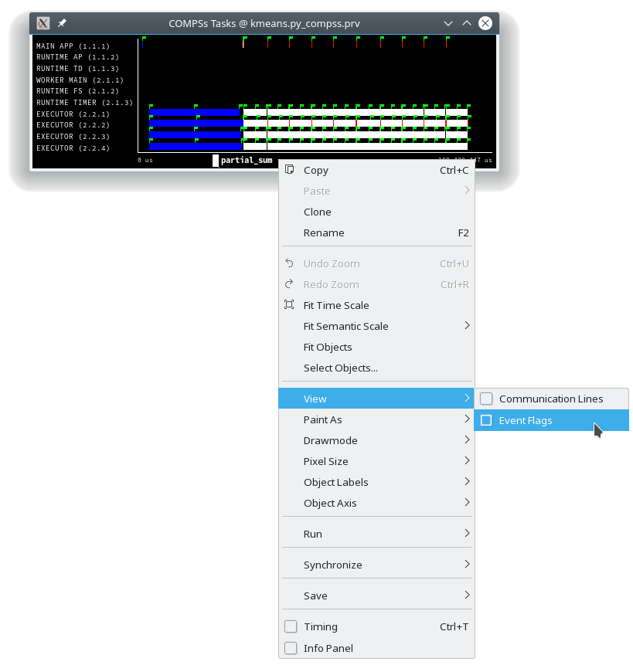Click the pin window icon

coord(62,23)
